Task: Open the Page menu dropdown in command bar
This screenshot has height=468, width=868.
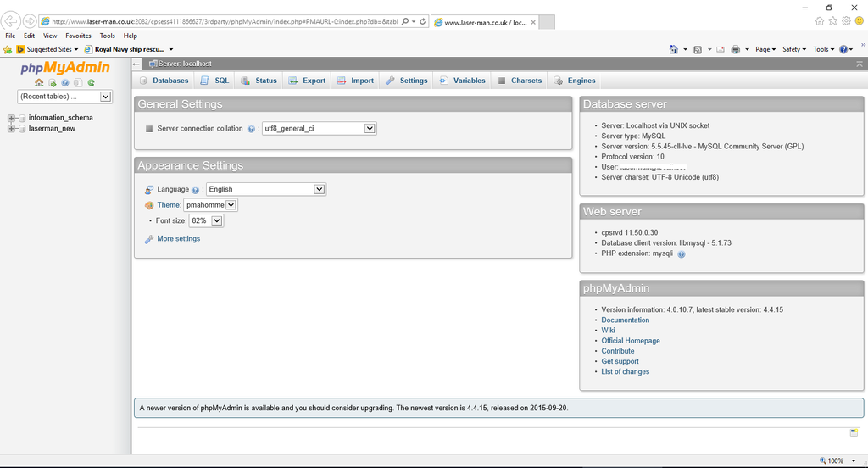Action: pos(765,49)
